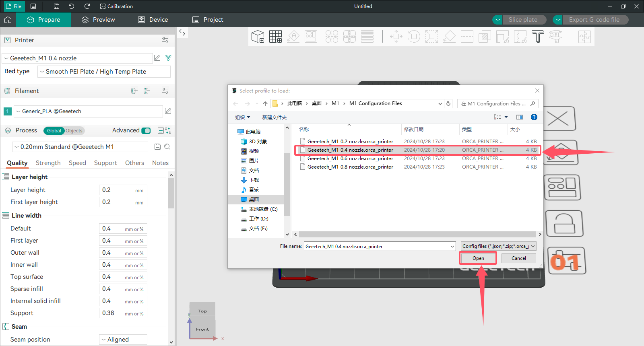The height and width of the screenshot is (346, 644).
Task: Collapse the sidebar with arrows icon
Action: click(182, 33)
